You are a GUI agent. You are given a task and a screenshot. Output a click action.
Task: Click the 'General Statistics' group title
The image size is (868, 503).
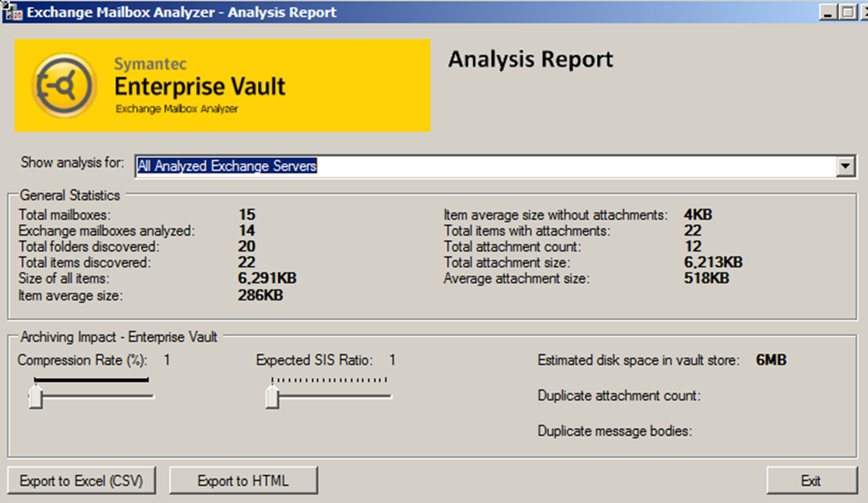click(x=70, y=196)
